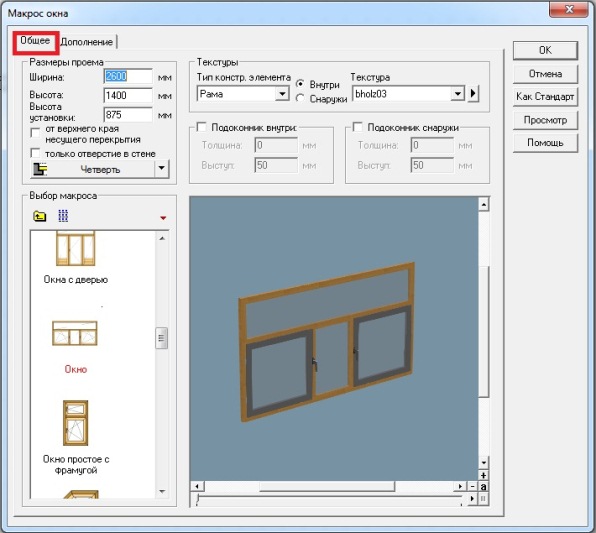Click the arrow button beside bholz03 texture
This screenshot has height=533, width=596.
(473, 93)
